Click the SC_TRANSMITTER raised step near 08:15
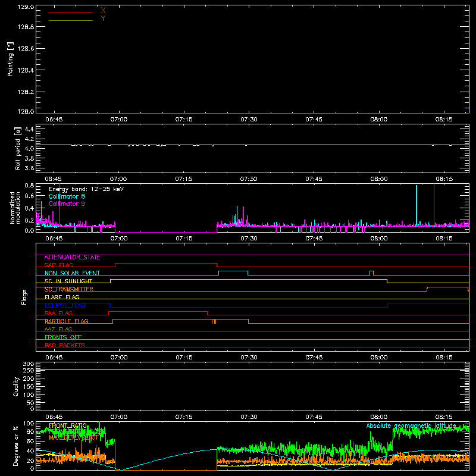The height and width of the screenshot is (476, 476). [447, 287]
